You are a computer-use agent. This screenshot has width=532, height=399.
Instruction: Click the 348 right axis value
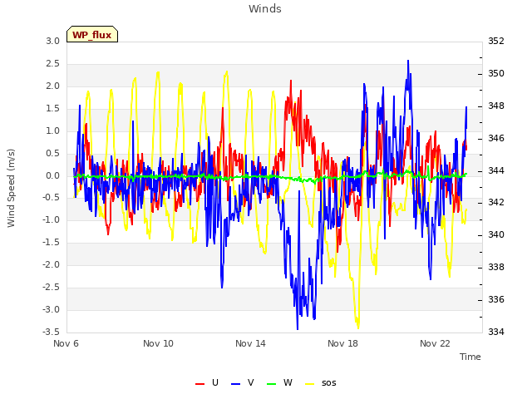point(496,106)
